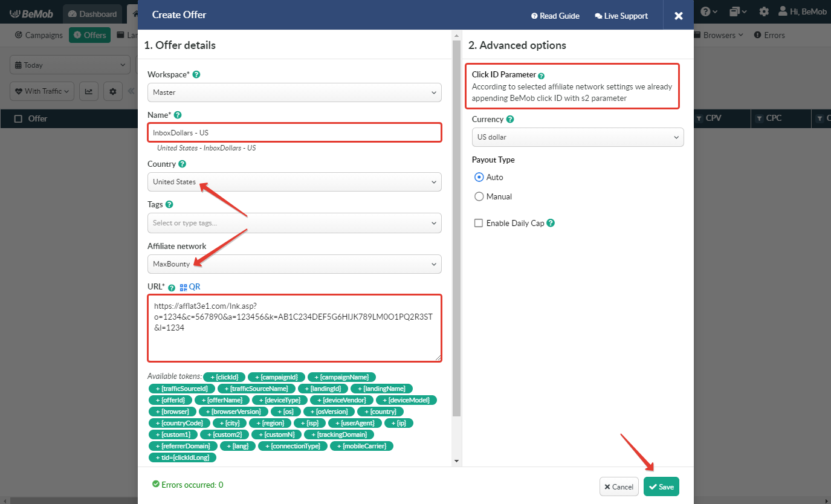Click the CPC column filter icon

pyautogui.click(x=760, y=118)
